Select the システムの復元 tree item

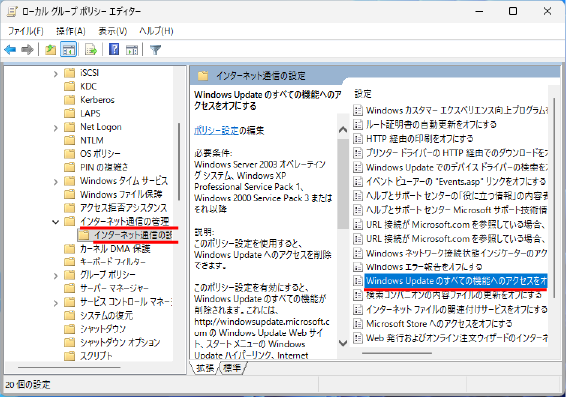coord(106,316)
